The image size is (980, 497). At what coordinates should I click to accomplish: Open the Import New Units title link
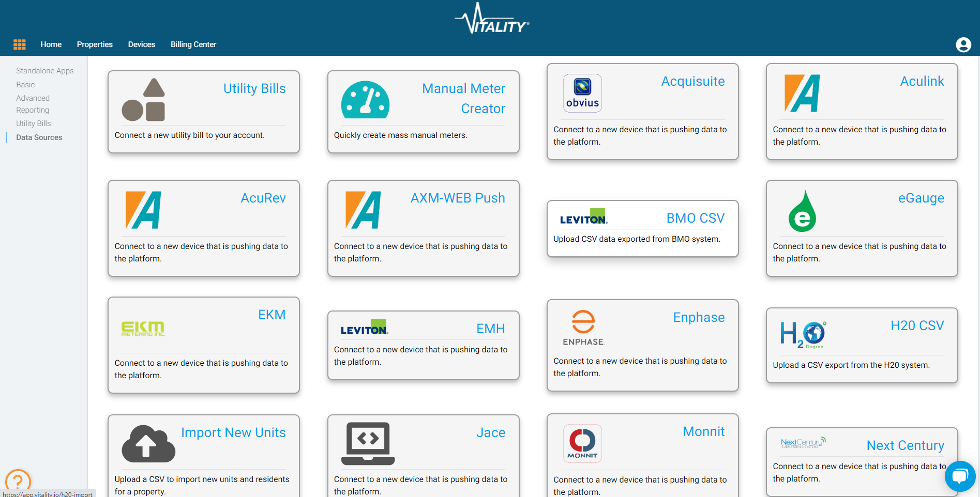tap(233, 432)
